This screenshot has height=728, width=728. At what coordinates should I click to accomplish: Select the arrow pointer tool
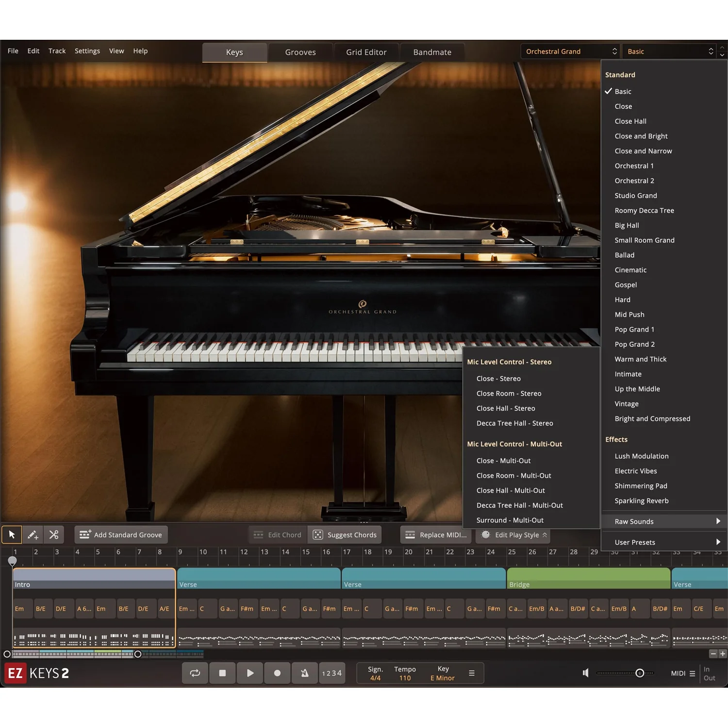pyautogui.click(x=12, y=535)
